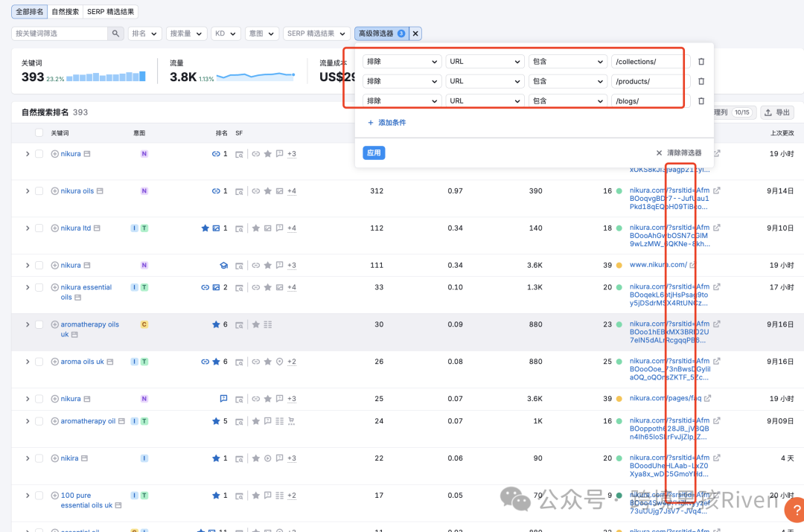Open external link icon next to nikura.com/pages/faq

coord(708,398)
